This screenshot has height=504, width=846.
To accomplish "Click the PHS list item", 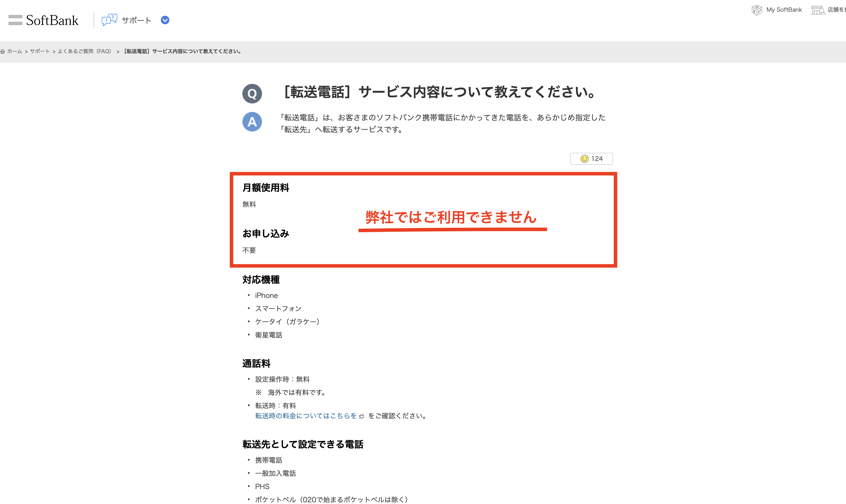I will 262,486.
